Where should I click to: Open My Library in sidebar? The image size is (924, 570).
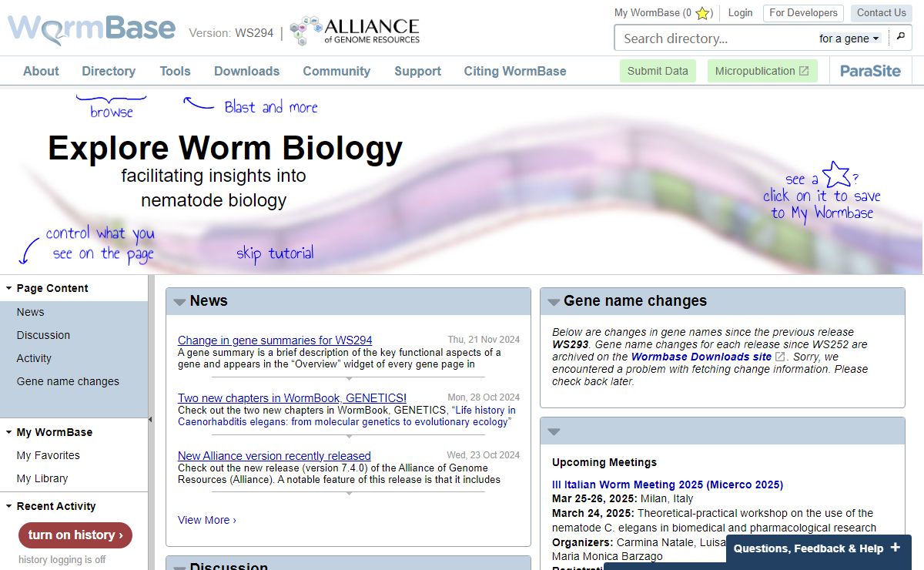(42, 478)
